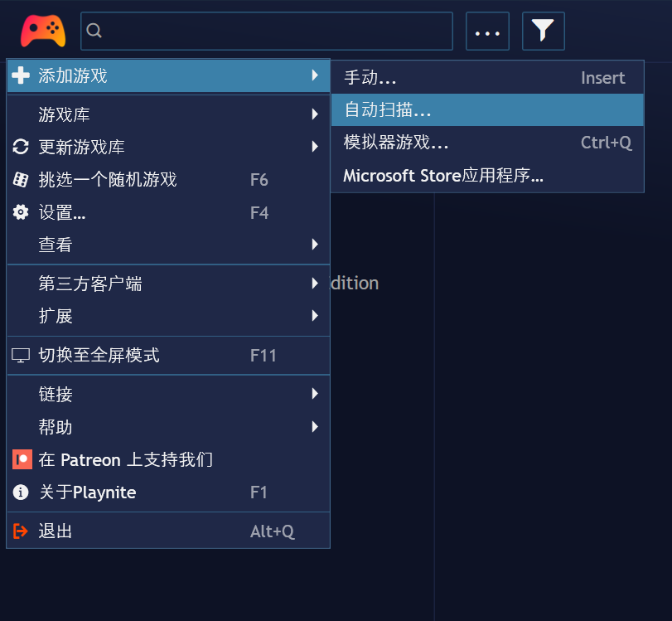
Task: Expand the 帮助 submenu arrow
Action: (316, 427)
